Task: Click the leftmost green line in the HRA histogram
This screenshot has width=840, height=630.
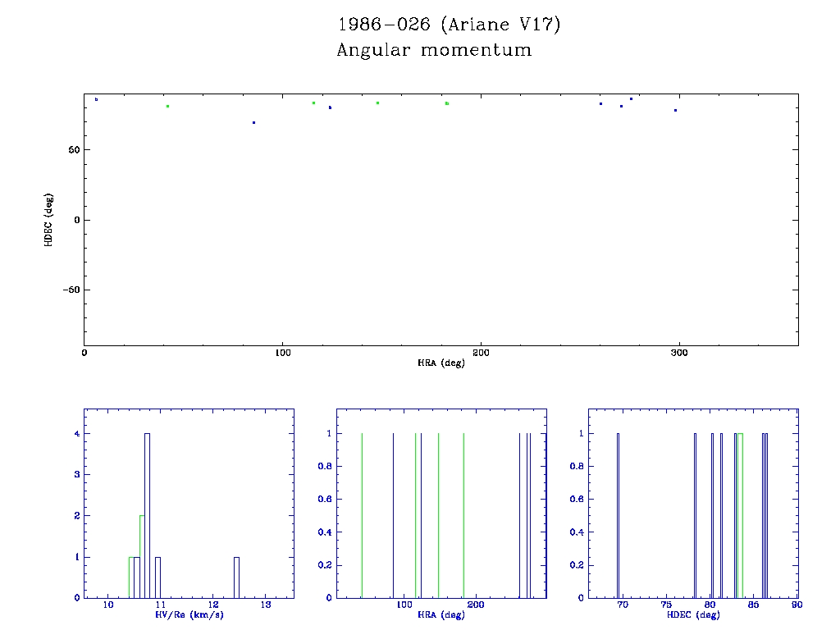Action: click(362, 515)
